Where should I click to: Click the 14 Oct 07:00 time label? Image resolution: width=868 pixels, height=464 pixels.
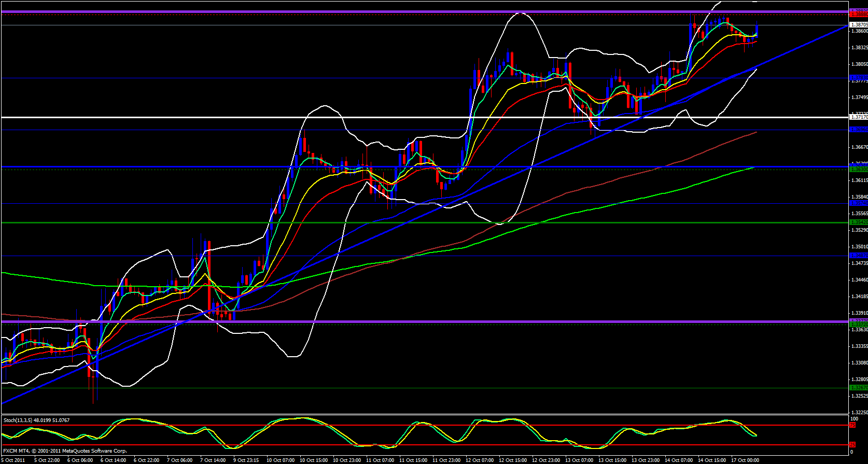tap(679, 460)
